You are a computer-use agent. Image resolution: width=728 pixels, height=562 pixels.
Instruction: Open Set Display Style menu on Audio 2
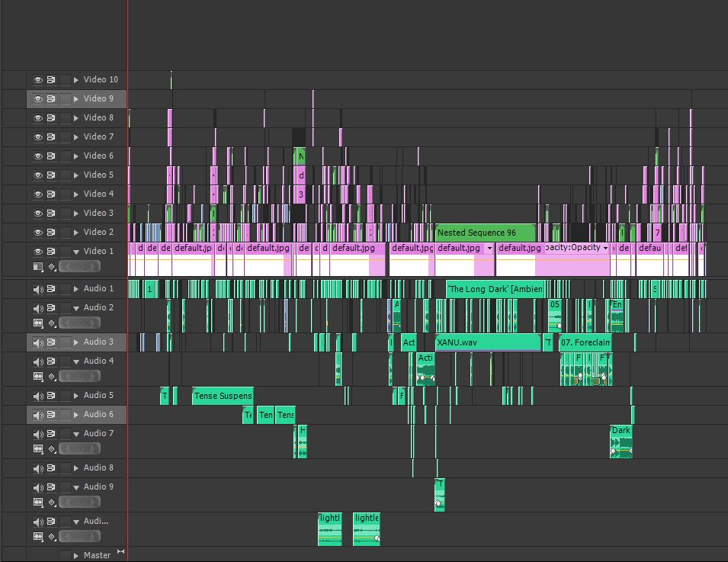[x=38, y=323]
